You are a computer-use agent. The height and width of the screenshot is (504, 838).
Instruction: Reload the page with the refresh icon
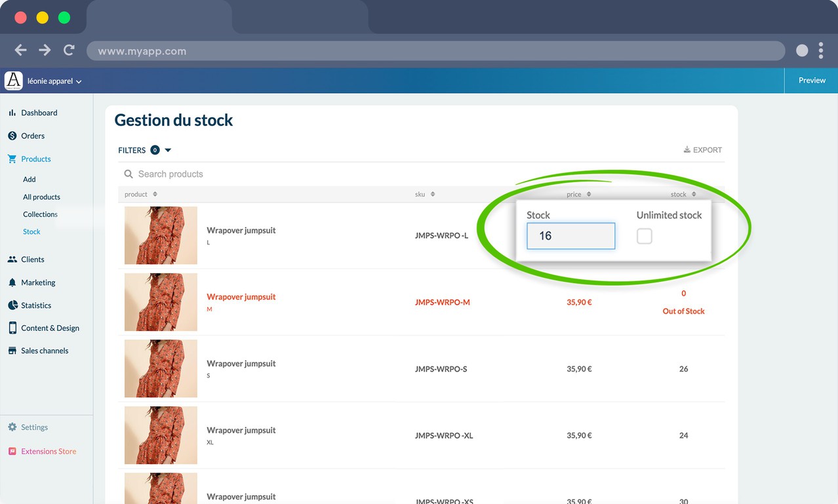pos(69,50)
